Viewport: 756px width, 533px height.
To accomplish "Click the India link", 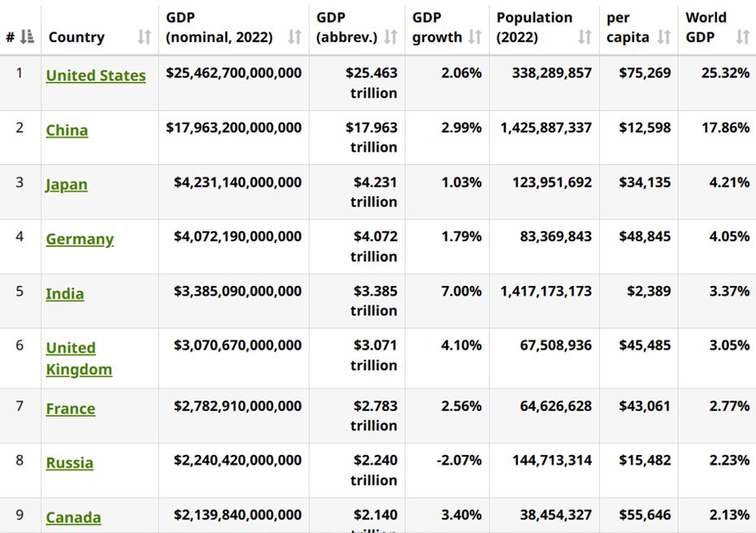I will [x=65, y=293].
